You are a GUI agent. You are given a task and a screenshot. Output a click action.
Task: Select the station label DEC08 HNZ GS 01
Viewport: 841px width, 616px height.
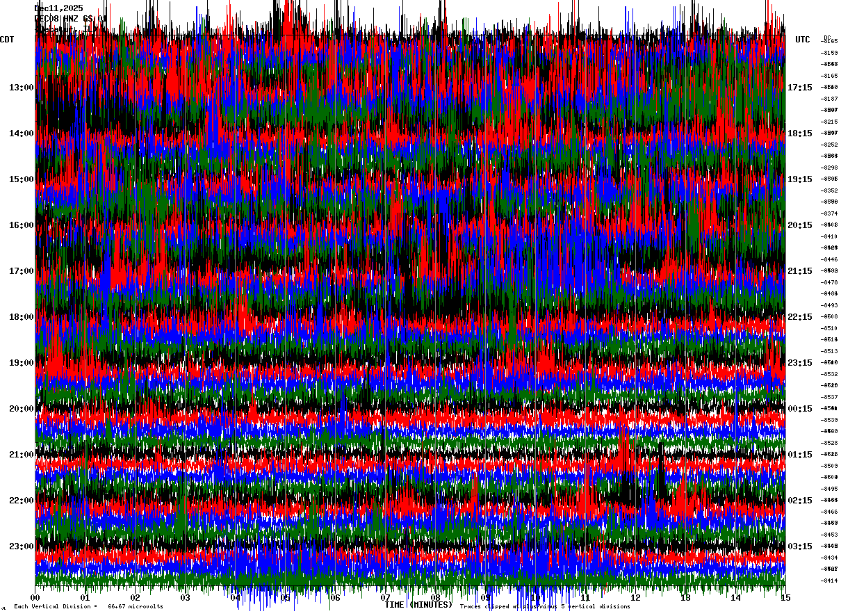point(71,19)
